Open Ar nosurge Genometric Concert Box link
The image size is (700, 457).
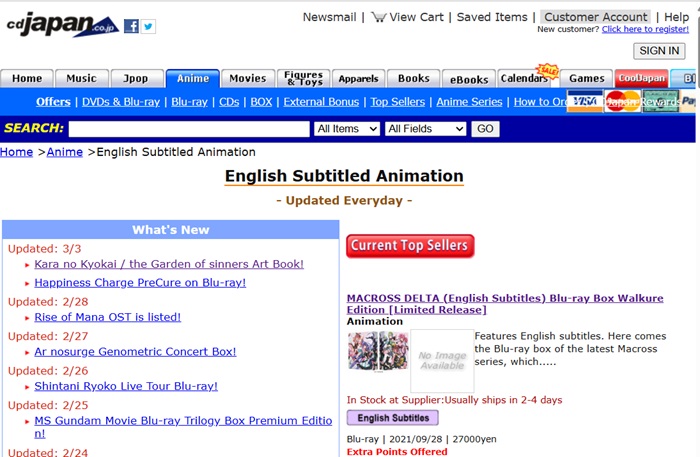pos(135,352)
